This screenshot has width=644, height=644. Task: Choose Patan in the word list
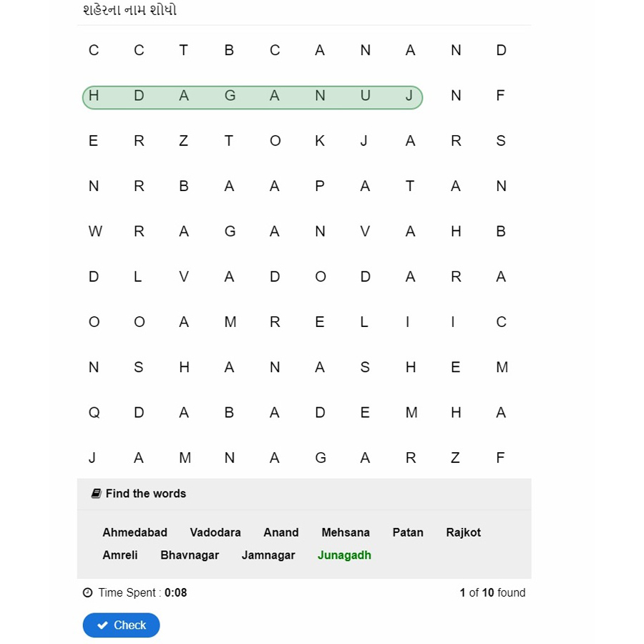tap(408, 532)
